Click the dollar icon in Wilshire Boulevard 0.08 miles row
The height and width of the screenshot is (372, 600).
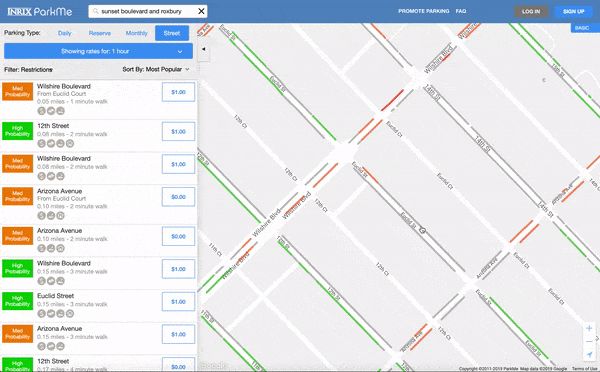pos(41,176)
